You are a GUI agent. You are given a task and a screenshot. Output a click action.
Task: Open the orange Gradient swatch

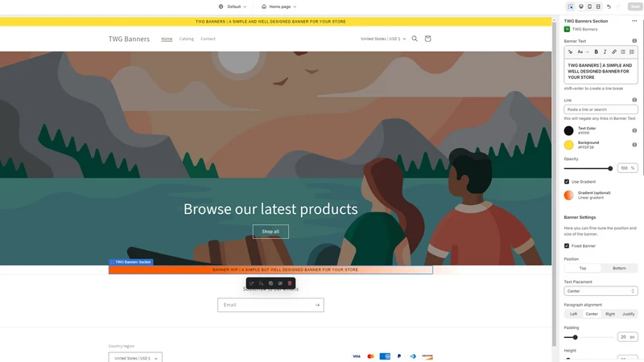[x=568, y=195]
